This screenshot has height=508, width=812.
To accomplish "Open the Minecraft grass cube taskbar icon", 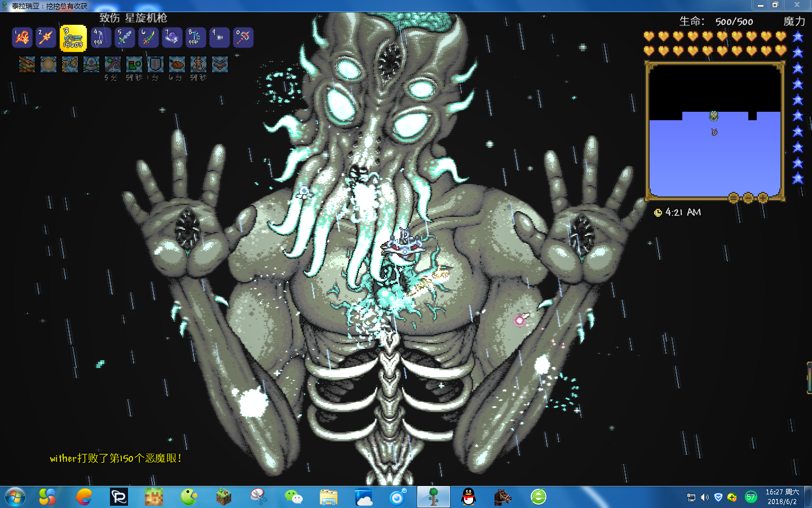I will click(x=224, y=497).
